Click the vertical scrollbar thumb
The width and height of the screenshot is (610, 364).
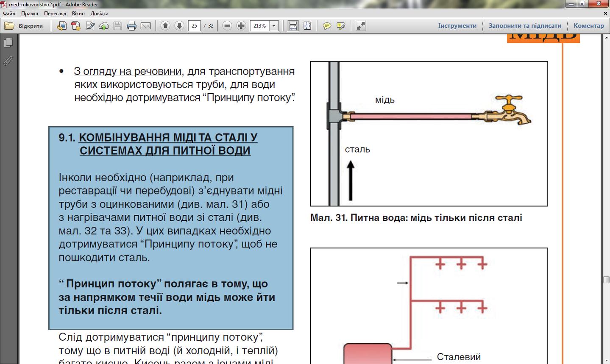(x=607, y=280)
